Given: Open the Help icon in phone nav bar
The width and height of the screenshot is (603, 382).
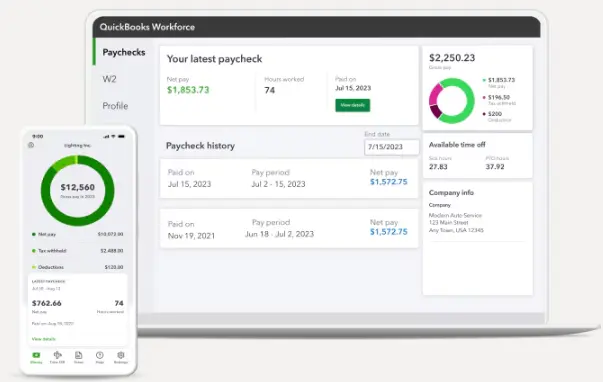Looking at the screenshot, I should (x=100, y=355).
